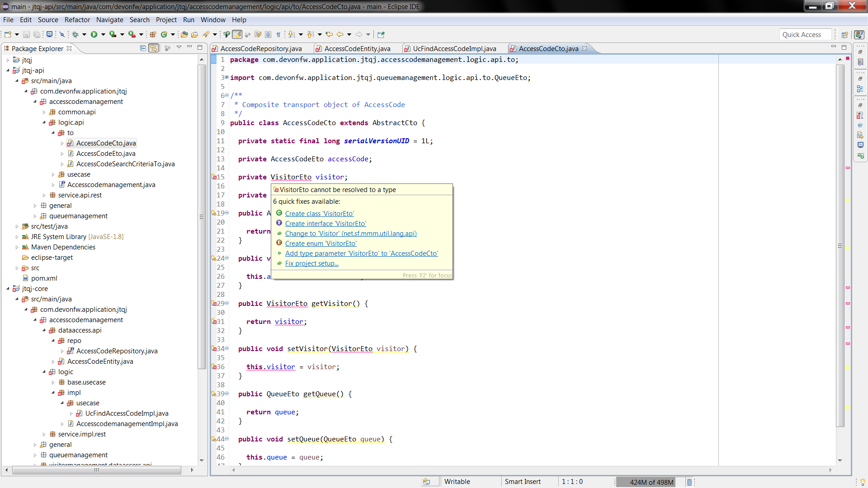Toggle Mark Occurrences highlighter in the toolbar

(238, 34)
